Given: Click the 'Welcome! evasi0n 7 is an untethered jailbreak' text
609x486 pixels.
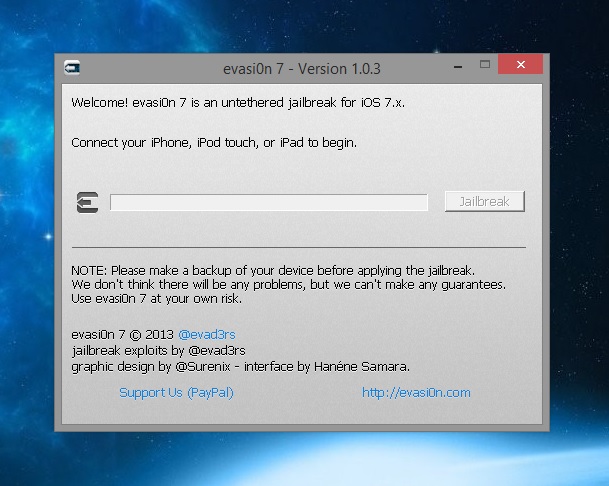Looking at the screenshot, I should [x=238, y=103].
